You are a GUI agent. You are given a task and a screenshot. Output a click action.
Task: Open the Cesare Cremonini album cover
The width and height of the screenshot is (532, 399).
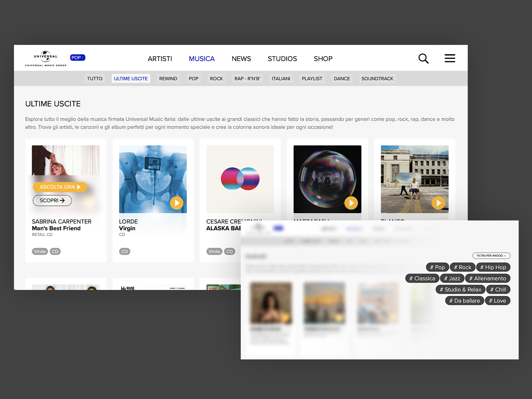[240, 179]
